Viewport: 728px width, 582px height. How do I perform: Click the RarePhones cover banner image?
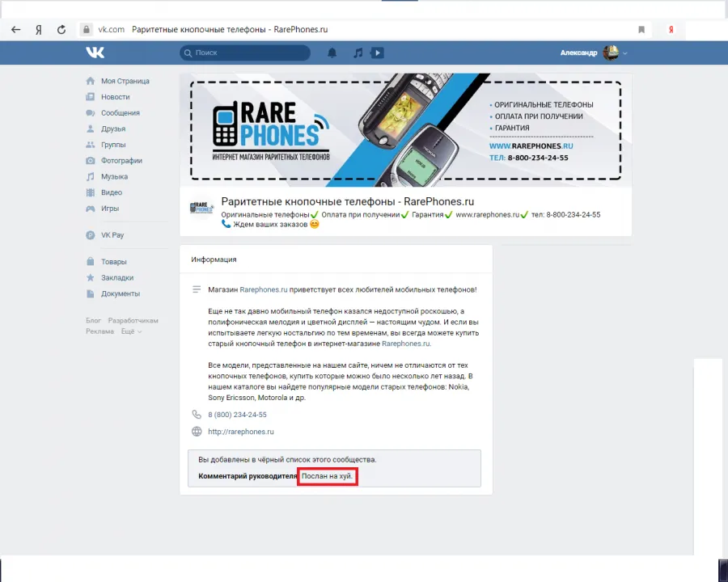pos(406,130)
